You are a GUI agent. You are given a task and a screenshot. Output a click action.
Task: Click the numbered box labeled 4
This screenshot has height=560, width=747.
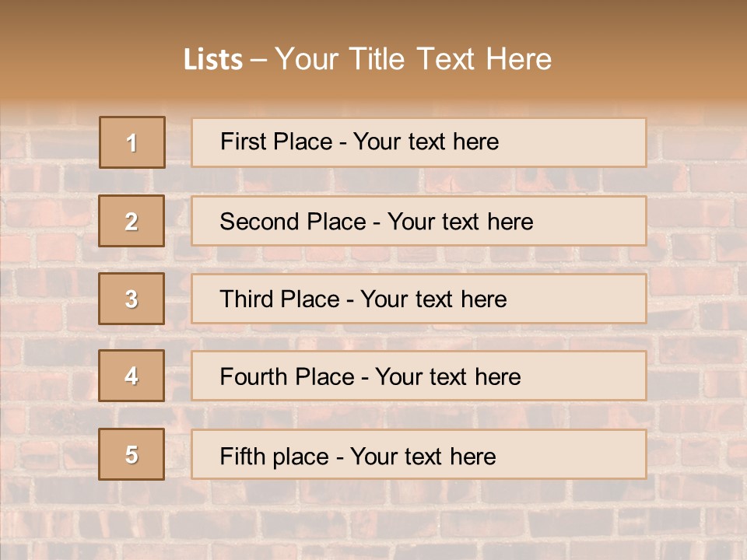tap(132, 376)
